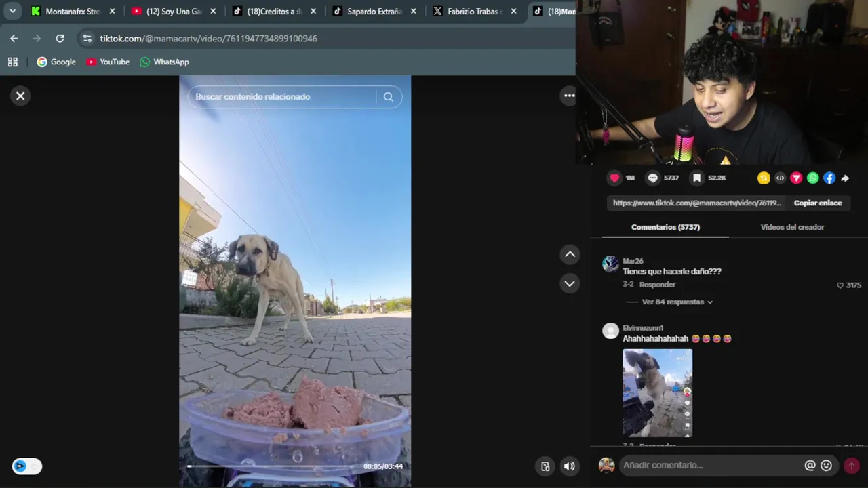The image size is (868, 488).
Task: Switch to 'Fabrizio Trabas' X tab
Action: click(x=468, y=12)
